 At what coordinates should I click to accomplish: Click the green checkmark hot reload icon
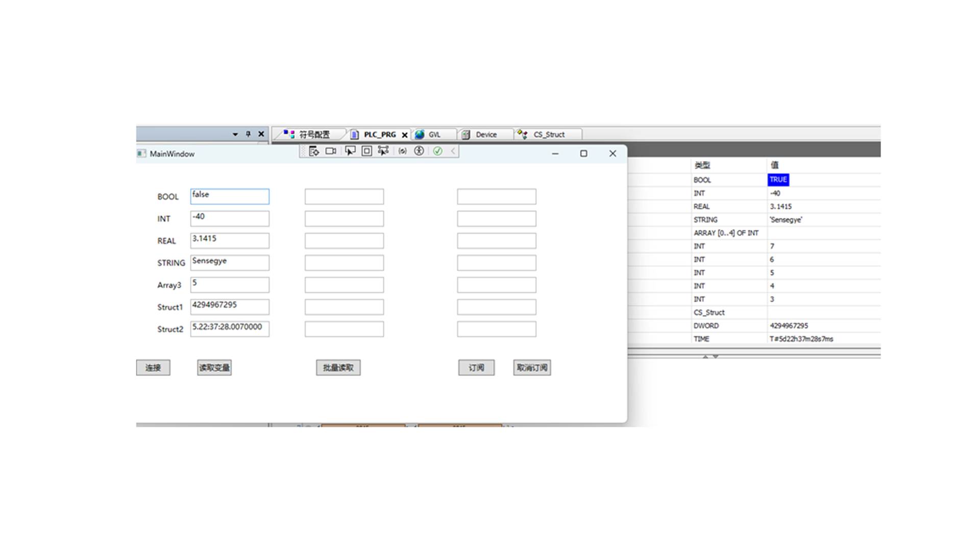point(437,151)
